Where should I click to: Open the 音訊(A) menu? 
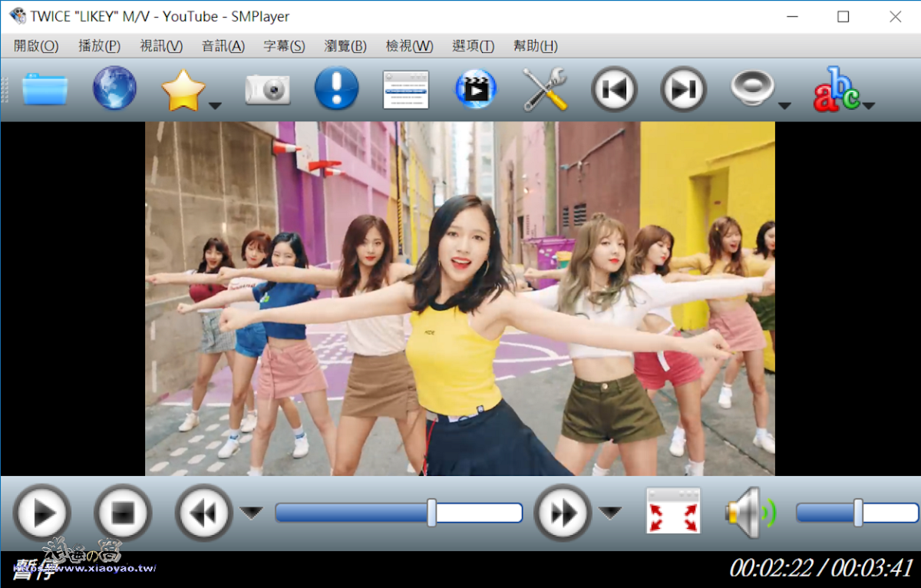click(x=223, y=46)
